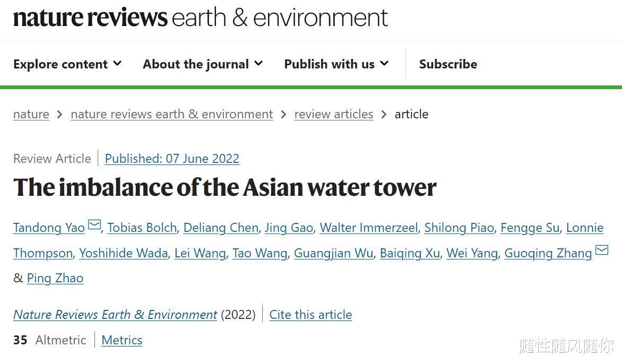This screenshot has height=364, width=622.
Task: Click the email envelope icon beside Tandong Yao
Action: coord(94,225)
